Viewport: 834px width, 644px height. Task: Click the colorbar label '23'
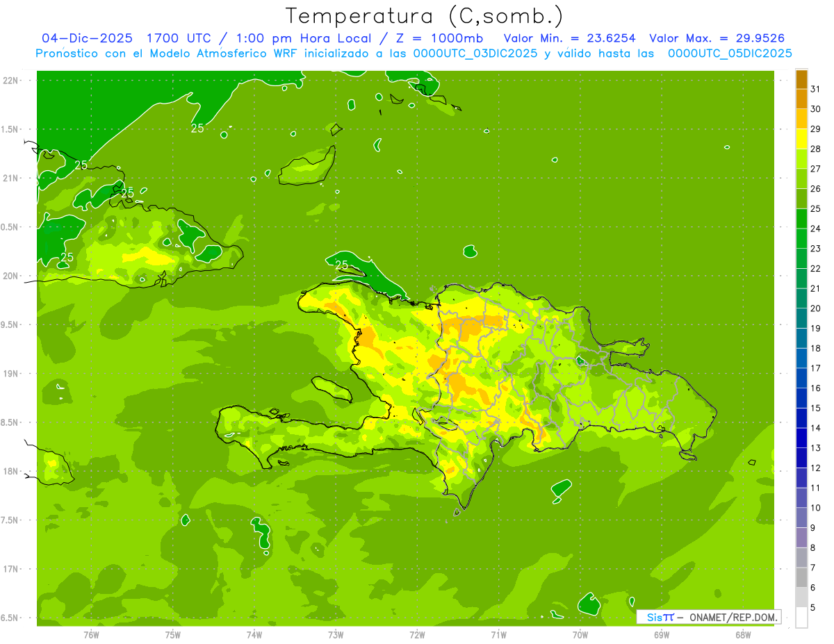click(x=816, y=249)
